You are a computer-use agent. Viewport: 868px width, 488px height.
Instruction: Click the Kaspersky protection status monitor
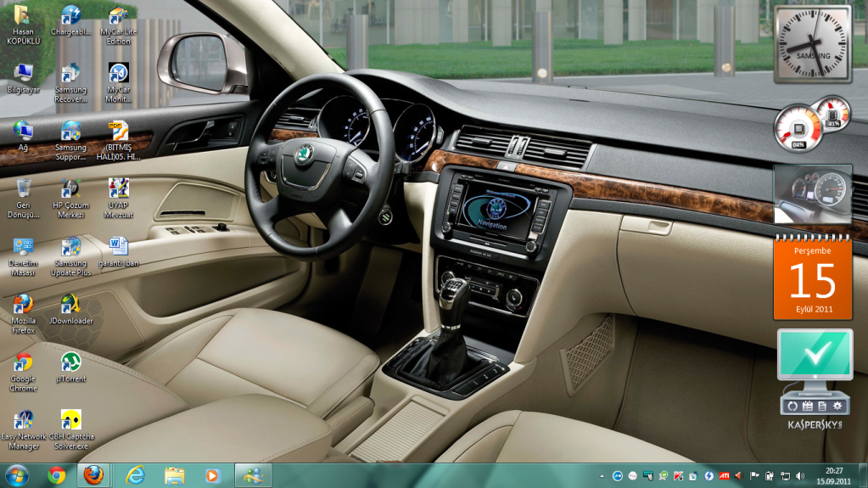815,356
